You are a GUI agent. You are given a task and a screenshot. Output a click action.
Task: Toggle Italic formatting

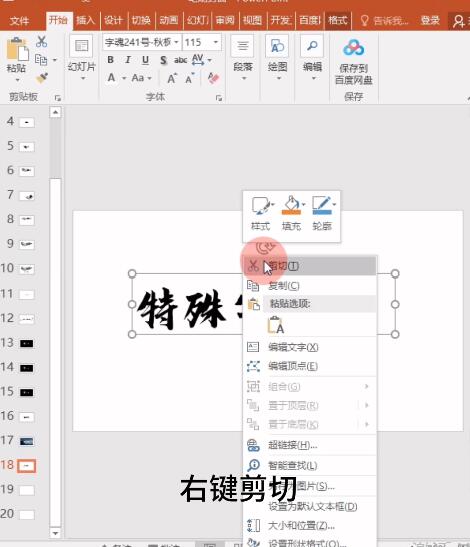128,60
